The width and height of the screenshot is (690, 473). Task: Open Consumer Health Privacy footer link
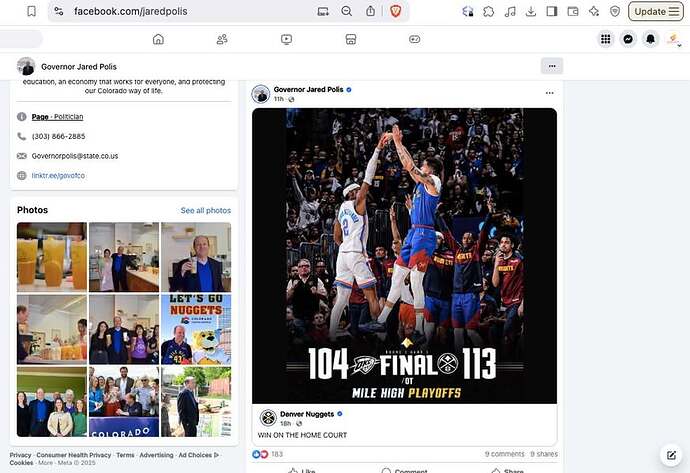pos(74,455)
